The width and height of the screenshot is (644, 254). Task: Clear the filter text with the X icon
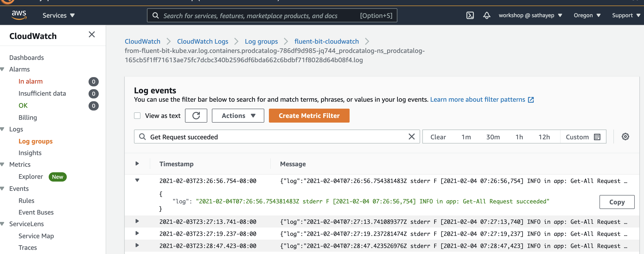[x=411, y=137]
